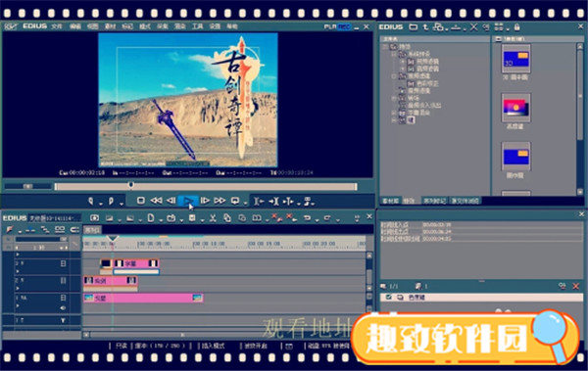
Task: Open the 文件 menu
Action: (57, 26)
